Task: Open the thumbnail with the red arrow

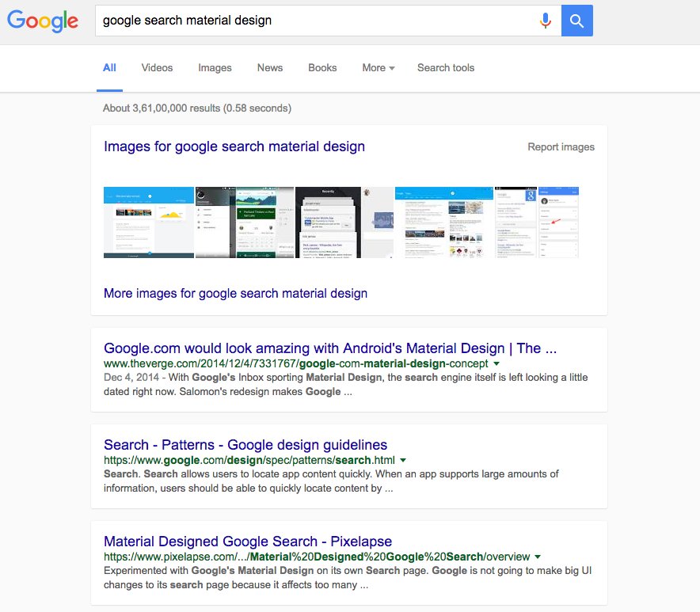Action: tap(558, 222)
